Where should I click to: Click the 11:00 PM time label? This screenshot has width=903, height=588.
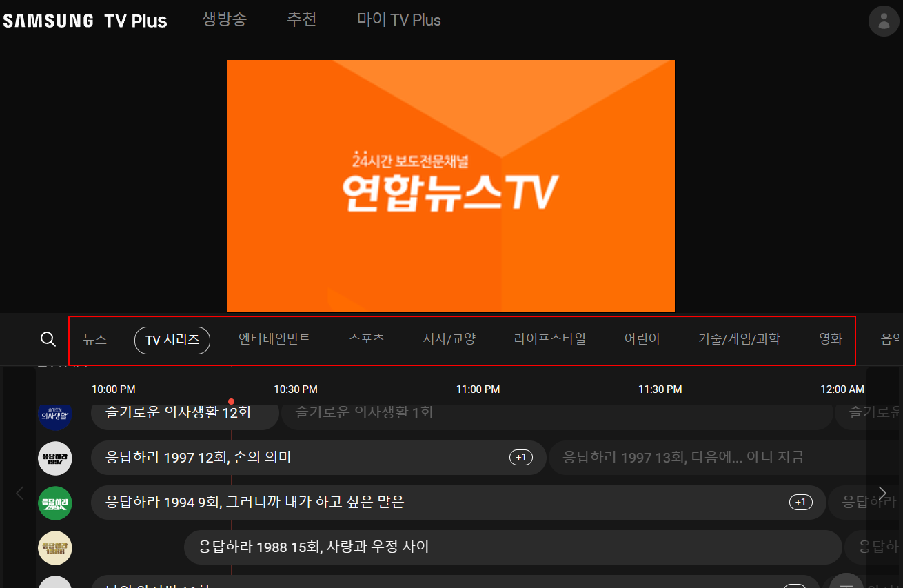[478, 389]
